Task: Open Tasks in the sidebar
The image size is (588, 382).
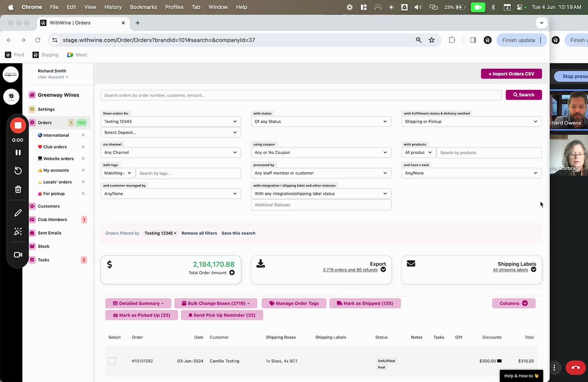Action: (44, 260)
